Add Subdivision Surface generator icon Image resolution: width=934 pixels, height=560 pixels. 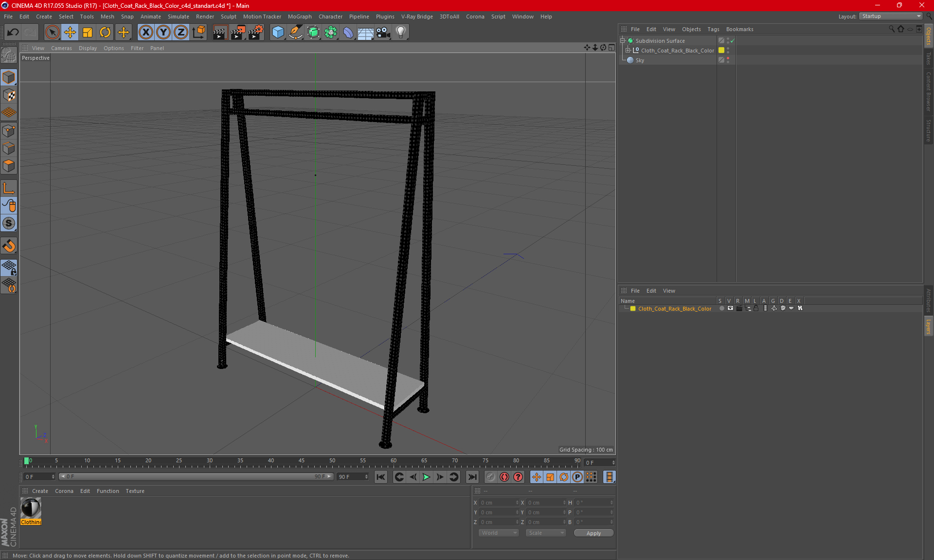click(x=313, y=33)
